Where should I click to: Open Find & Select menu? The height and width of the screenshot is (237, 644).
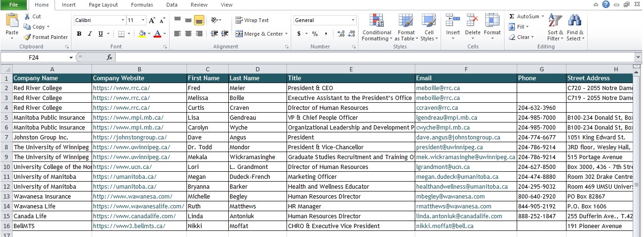tap(575, 28)
